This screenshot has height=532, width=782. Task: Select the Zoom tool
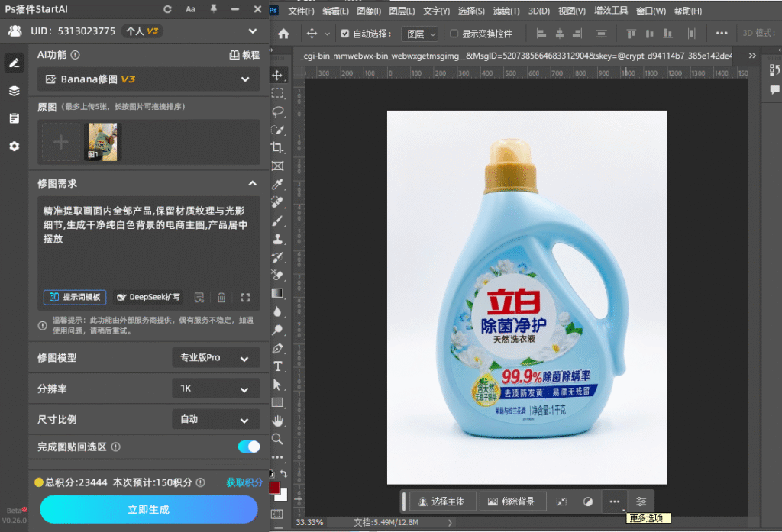277,439
